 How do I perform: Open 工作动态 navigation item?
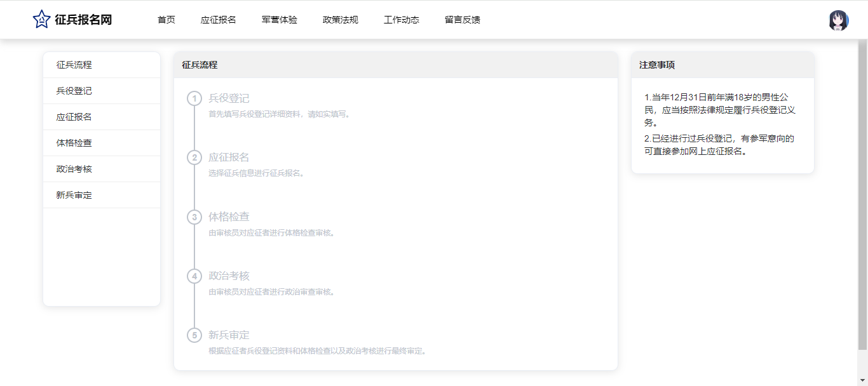402,20
